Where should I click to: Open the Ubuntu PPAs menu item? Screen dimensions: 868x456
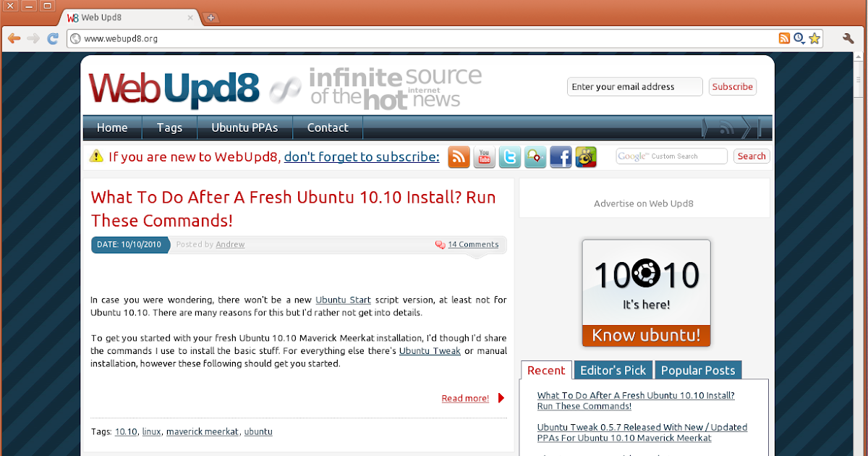(x=244, y=127)
